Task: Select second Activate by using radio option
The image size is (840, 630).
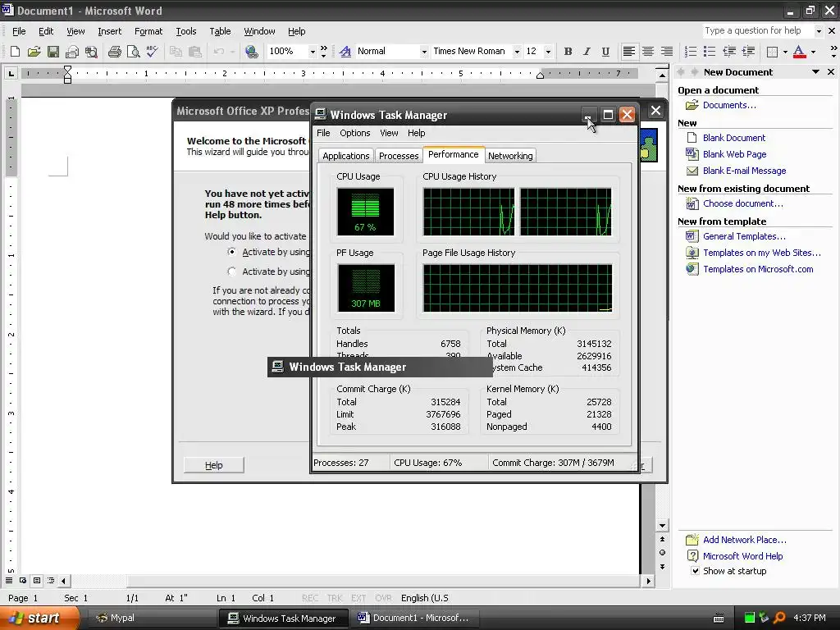Action: click(x=231, y=272)
